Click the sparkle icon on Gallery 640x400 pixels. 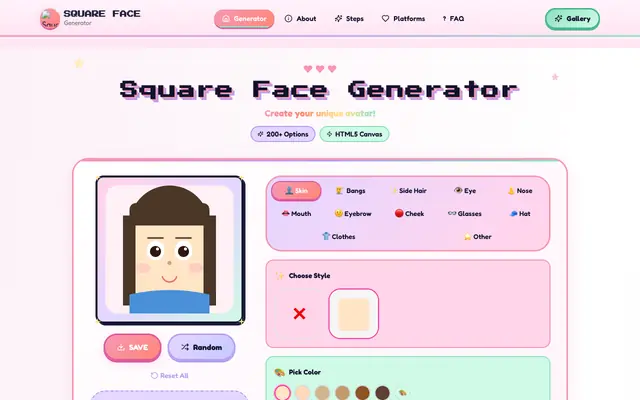(x=558, y=19)
